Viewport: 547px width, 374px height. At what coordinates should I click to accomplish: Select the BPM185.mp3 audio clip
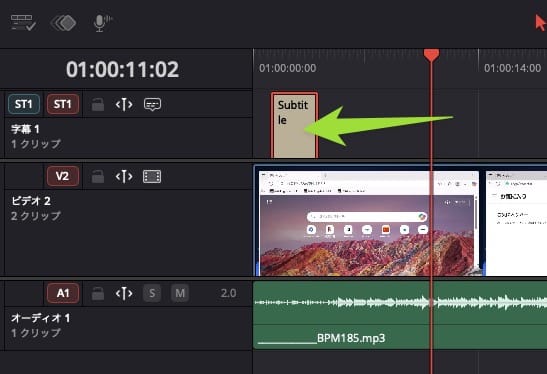click(x=400, y=315)
